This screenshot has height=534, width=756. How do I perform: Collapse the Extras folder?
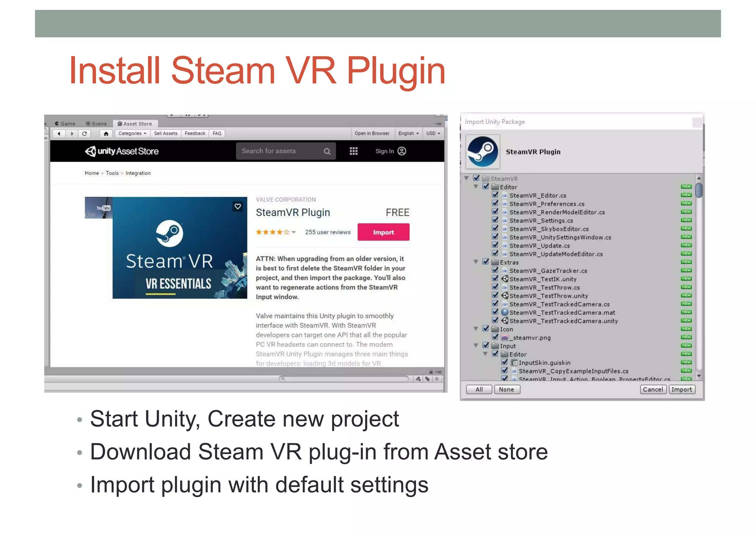[476, 262]
